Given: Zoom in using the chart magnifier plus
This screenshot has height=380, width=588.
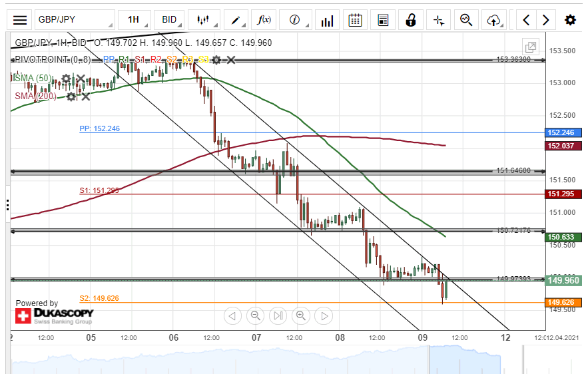Looking at the screenshot, I should tap(301, 315).
